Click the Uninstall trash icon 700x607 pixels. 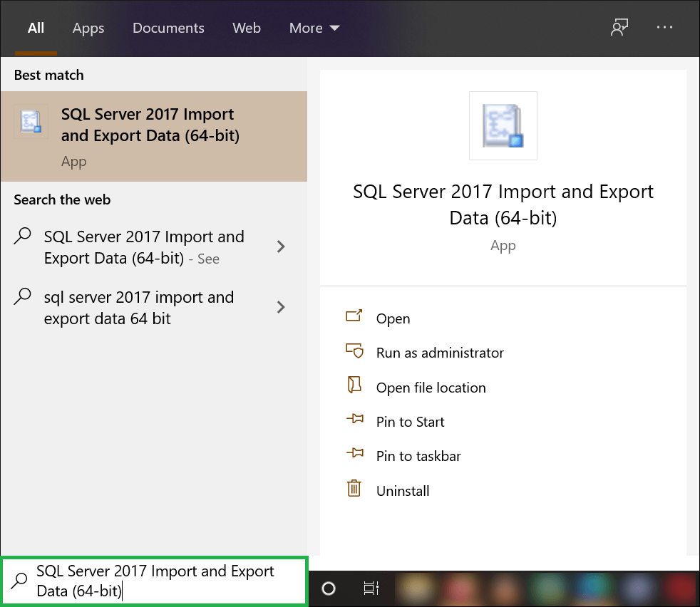click(354, 488)
